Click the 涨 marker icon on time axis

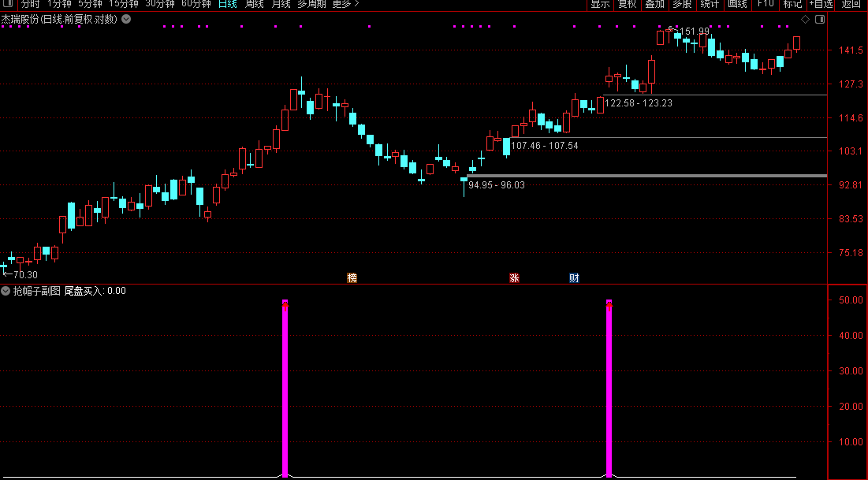[x=514, y=278]
